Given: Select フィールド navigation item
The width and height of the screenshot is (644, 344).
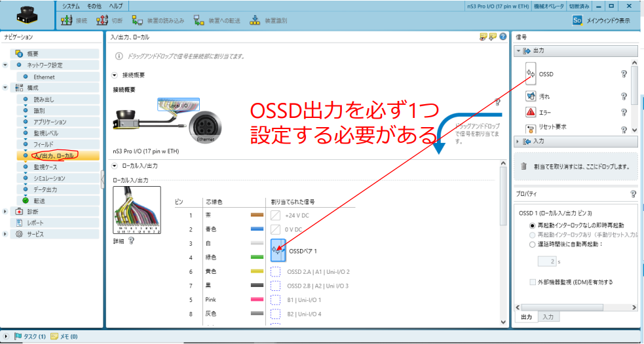Looking at the screenshot, I should coord(57,145).
